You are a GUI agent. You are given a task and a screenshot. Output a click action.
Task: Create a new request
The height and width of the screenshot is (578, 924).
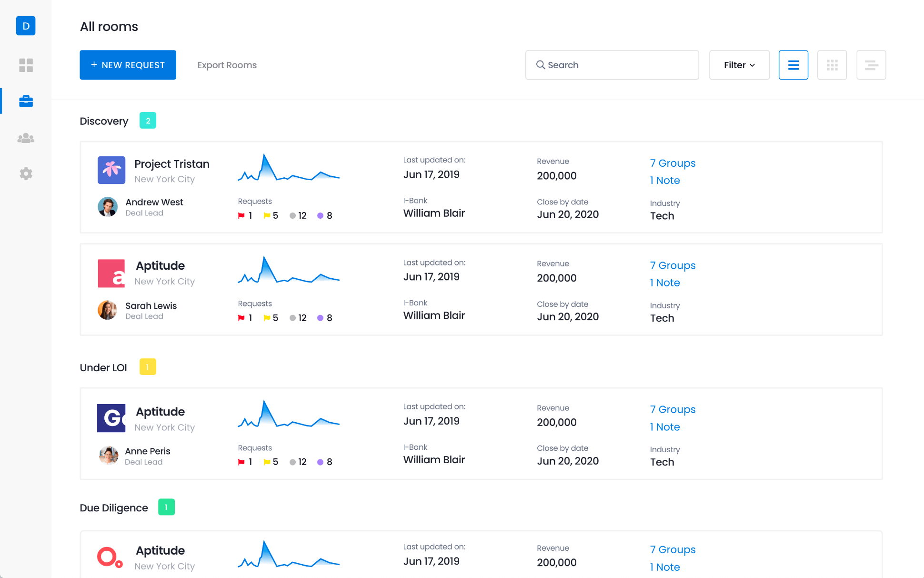pos(128,65)
